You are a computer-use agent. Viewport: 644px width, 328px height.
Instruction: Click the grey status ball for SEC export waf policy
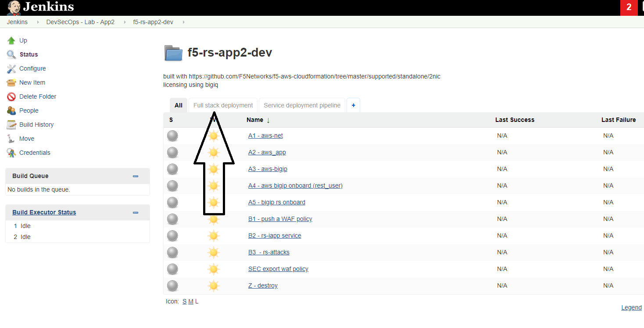172,269
